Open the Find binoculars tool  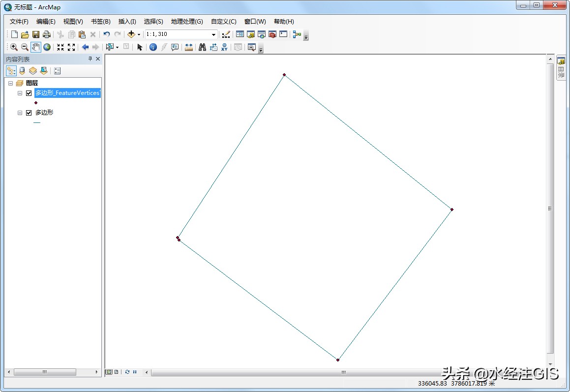(202, 47)
